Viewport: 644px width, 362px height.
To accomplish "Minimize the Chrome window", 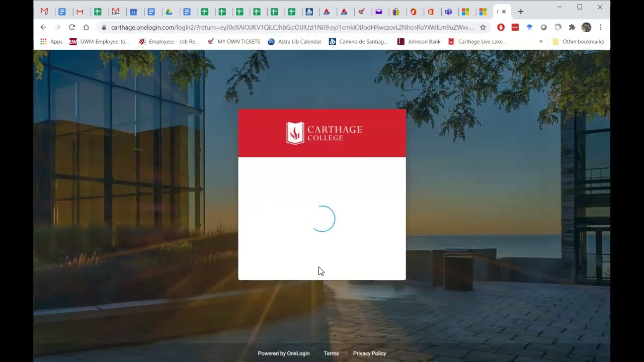I will click(559, 7).
